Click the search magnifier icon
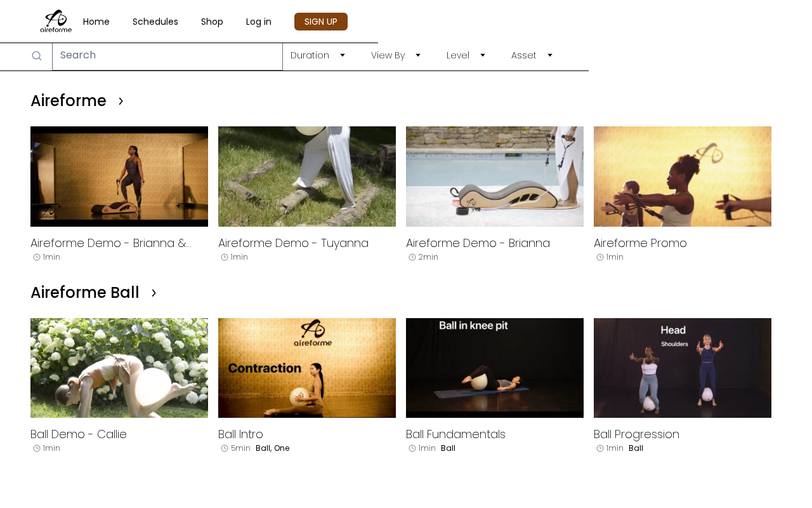 tap(37, 56)
